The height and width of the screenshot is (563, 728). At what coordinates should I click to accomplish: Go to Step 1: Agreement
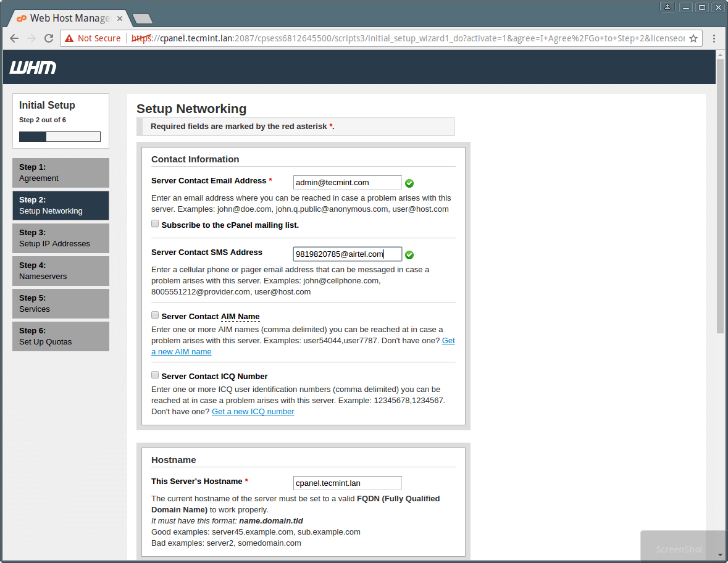point(61,173)
